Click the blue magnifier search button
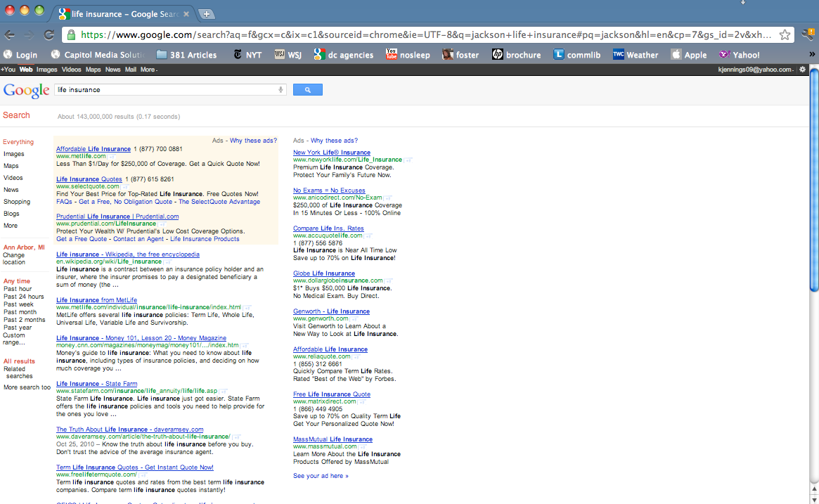Image resolution: width=819 pixels, height=504 pixels. point(308,90)
